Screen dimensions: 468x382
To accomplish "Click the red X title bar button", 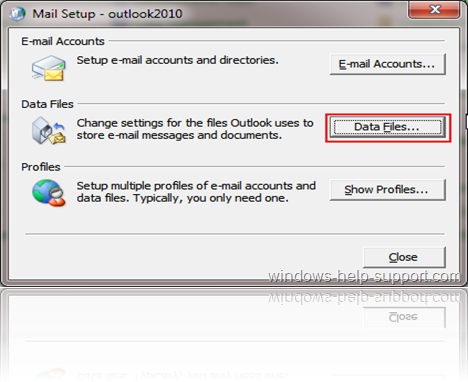I will click(x=434, y=9).
